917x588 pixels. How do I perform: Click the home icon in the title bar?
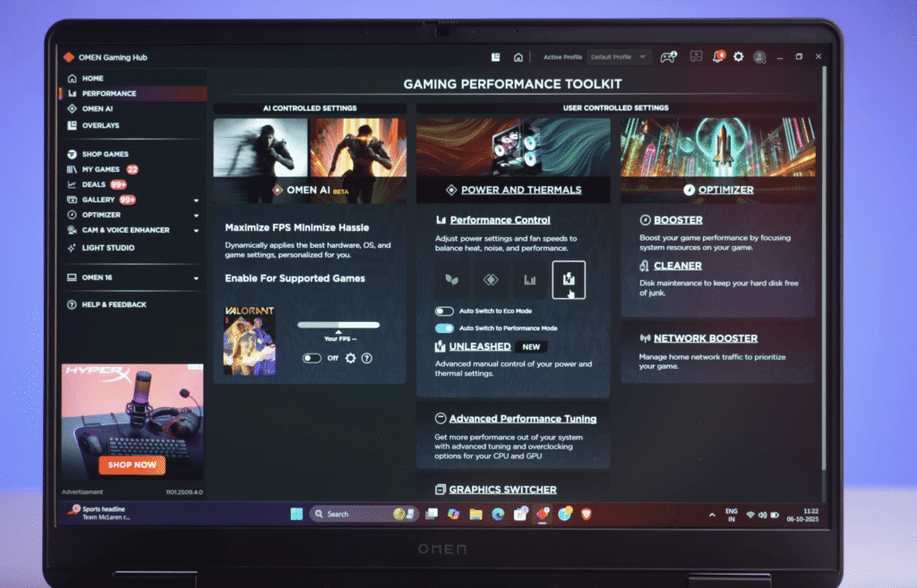pyautogui.click(x=518, y=57)
